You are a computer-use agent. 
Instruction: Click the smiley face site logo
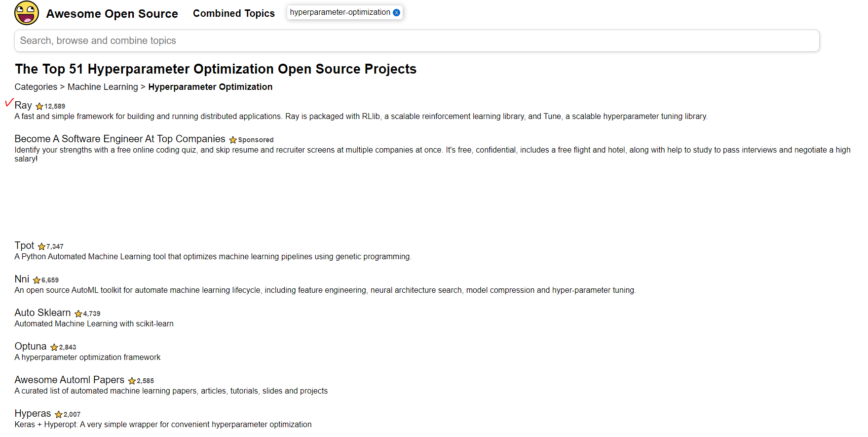(x=27, y=13)
